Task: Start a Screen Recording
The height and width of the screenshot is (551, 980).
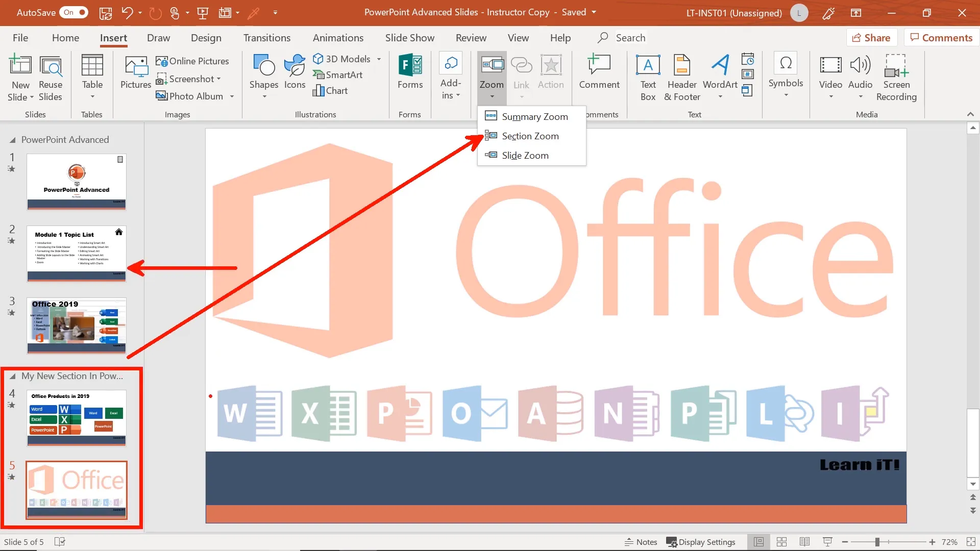Action: click(896, 78)
